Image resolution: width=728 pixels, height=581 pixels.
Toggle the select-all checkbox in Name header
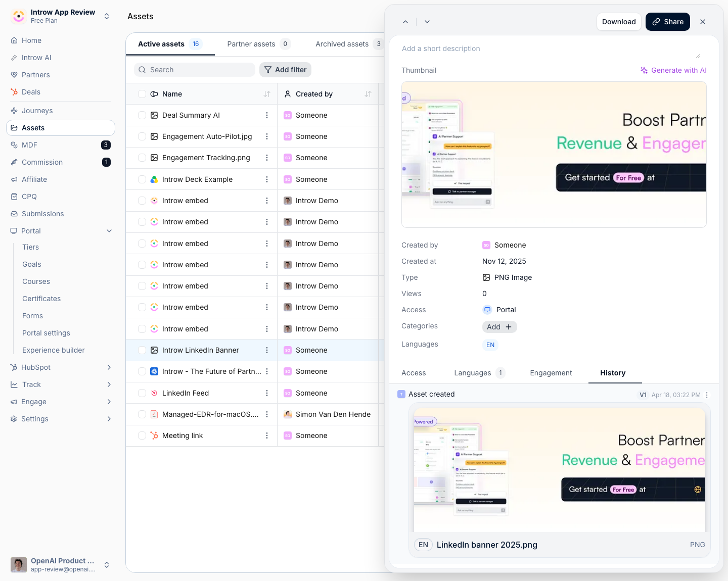pyautogui.click(x=142, y=94)
